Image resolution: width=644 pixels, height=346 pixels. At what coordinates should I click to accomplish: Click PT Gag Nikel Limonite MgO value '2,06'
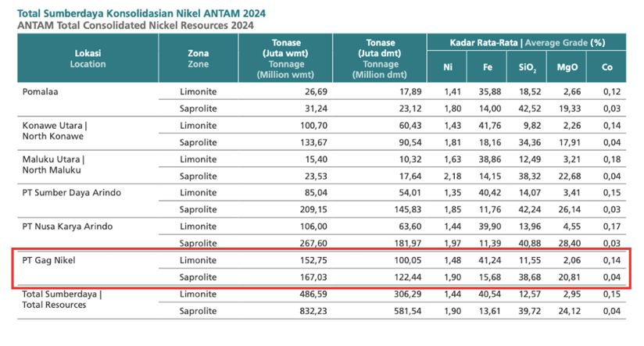[572, 260]
